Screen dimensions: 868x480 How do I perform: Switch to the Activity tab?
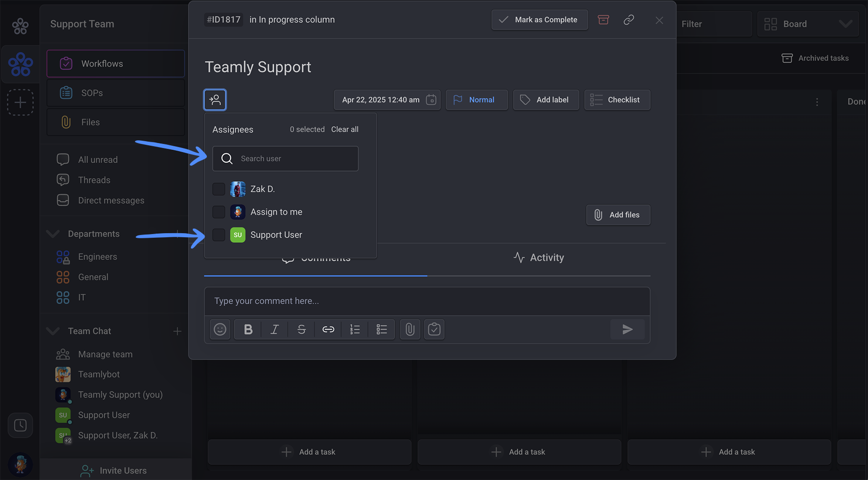click(x=539, y=258)
